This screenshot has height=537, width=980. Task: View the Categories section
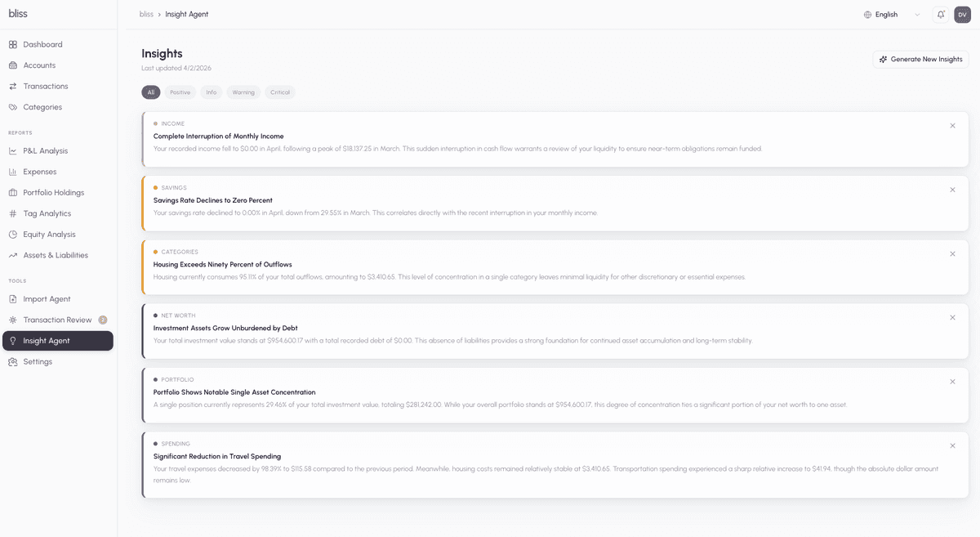[40, 106]
